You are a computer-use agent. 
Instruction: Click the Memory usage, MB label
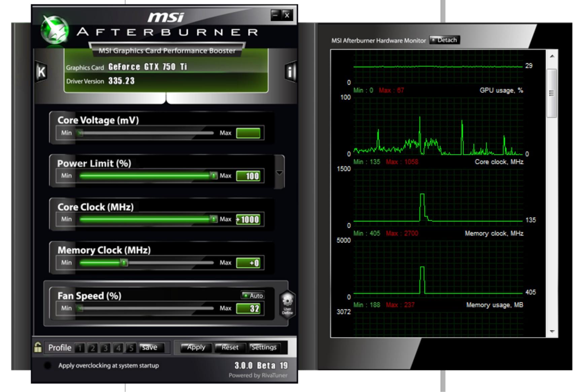495,305
